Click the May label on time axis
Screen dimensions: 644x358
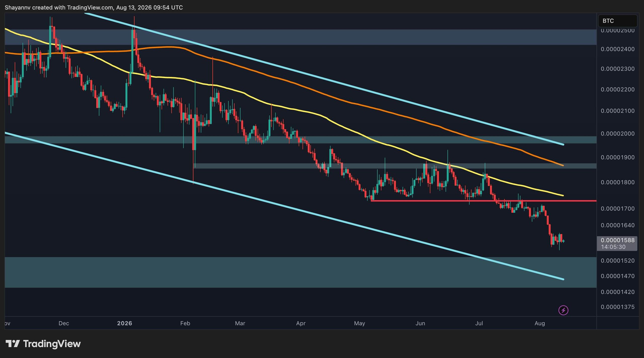click(x=359, y=323)
